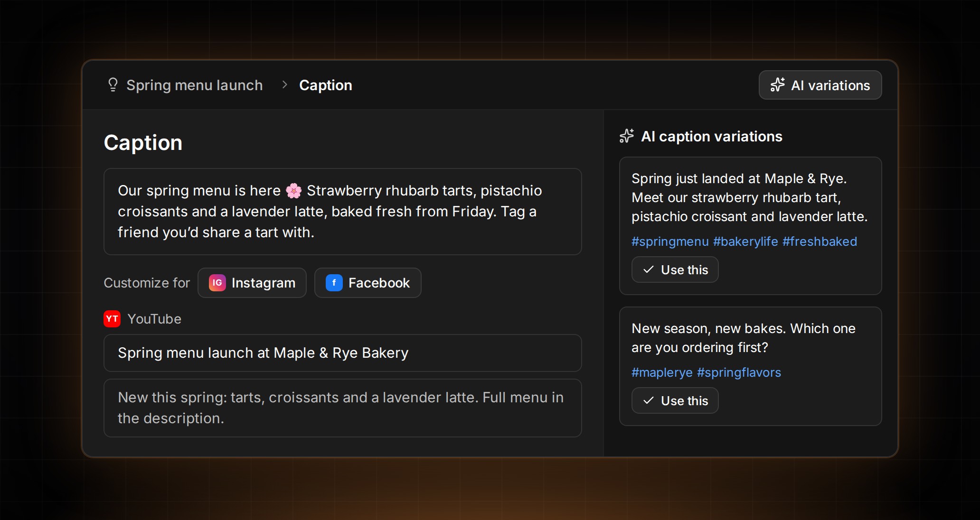Use the New season, new bakes variation
Screen dimensions: 980x520
click(675, 400)
